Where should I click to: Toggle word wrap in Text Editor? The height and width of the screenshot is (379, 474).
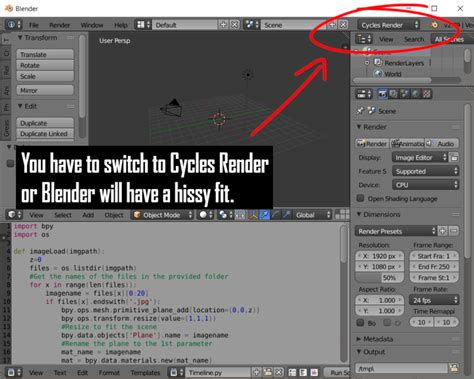click(303, 372)
